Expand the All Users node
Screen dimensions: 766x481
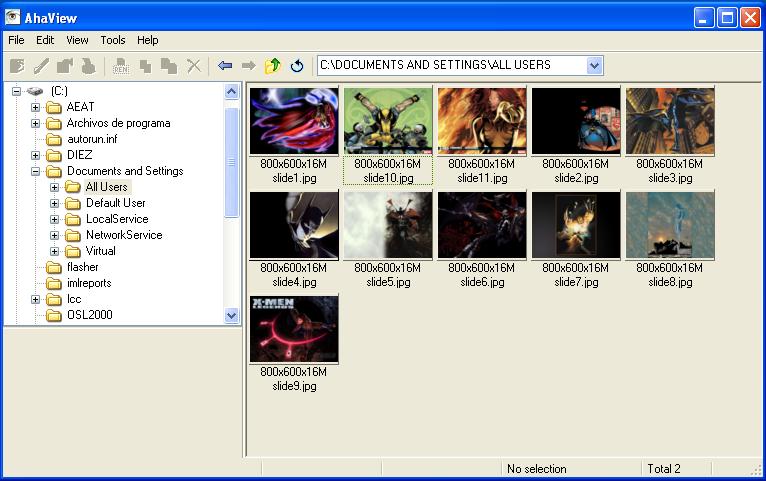54,187
